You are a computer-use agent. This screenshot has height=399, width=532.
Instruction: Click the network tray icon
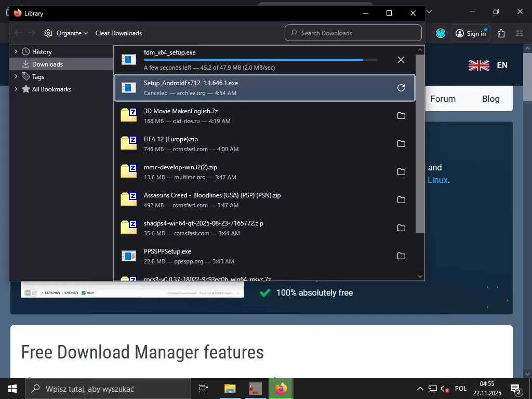[433, 389]
